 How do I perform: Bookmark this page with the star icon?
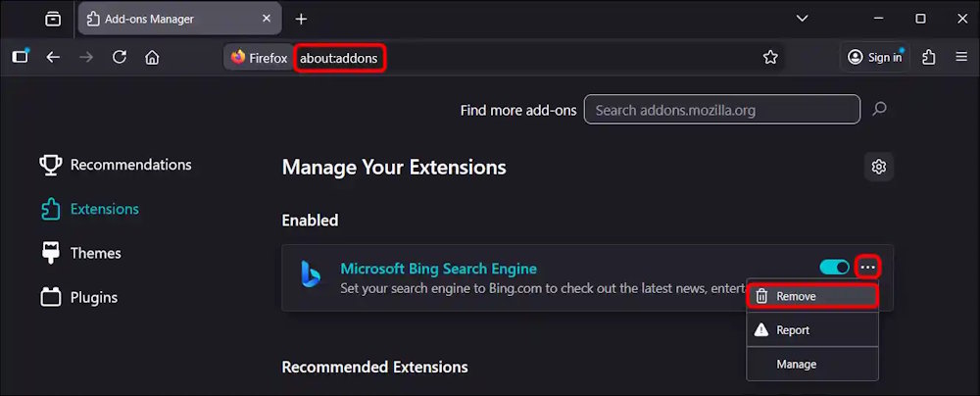tap(770, 57)
